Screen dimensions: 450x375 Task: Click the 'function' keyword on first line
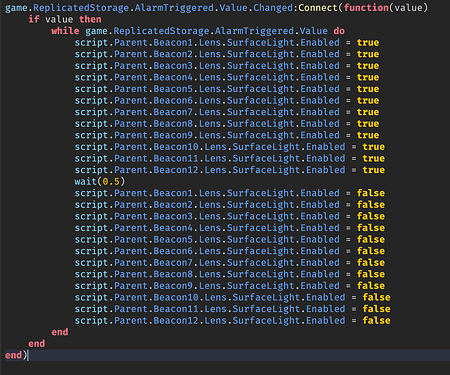tap(366, 8)
